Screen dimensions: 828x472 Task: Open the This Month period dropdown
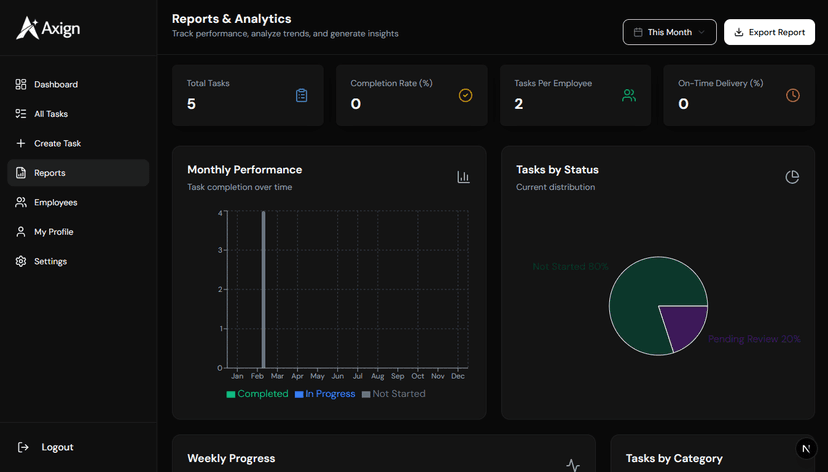669,32
